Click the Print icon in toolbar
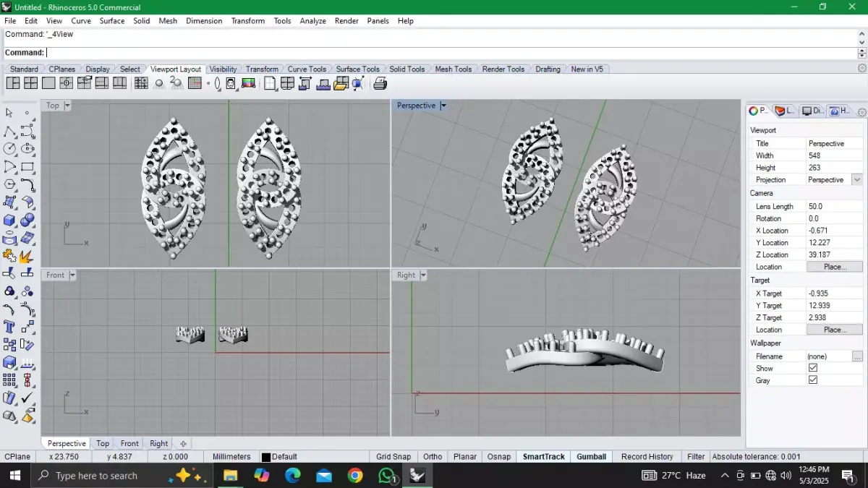Viewport: 868px width, 488px height. coord(380,84)
